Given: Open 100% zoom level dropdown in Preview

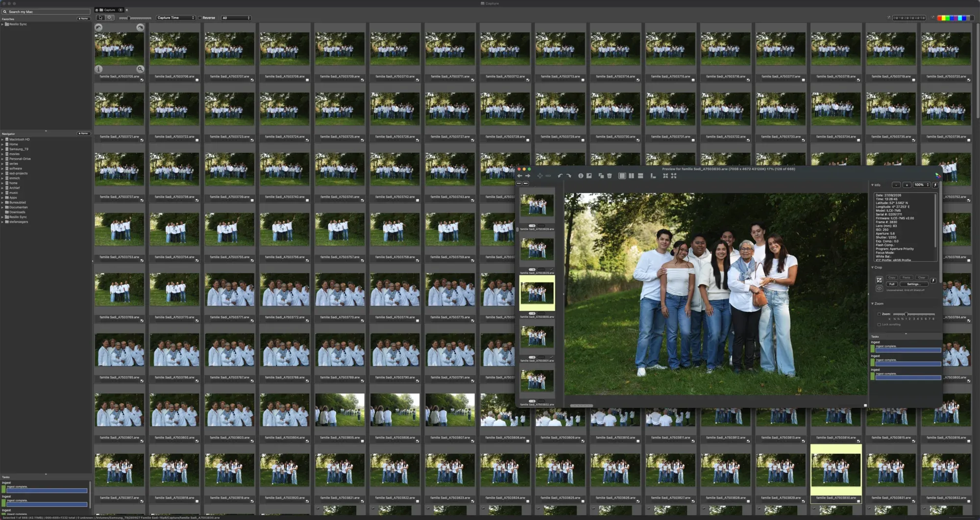Looking at the screenshot, I should [x=921, y=185].
